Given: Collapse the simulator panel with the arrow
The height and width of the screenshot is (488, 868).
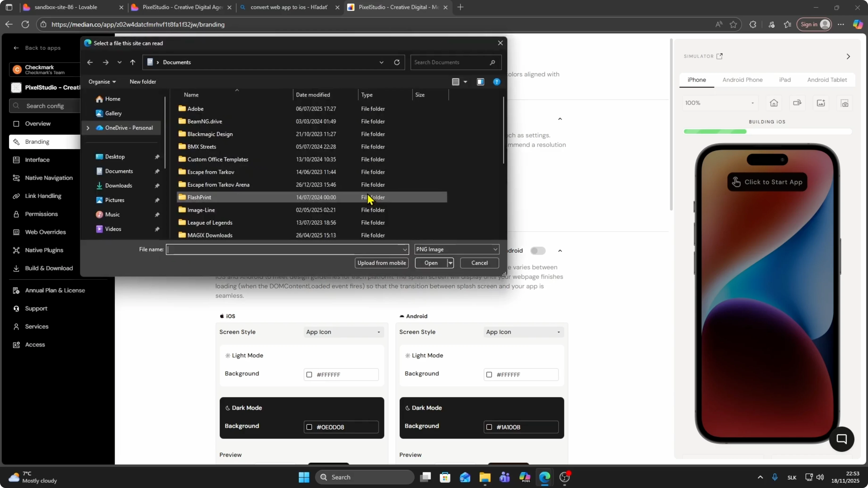Looking at the screenshot, I should pyautogui.click(x=848, y=56).
